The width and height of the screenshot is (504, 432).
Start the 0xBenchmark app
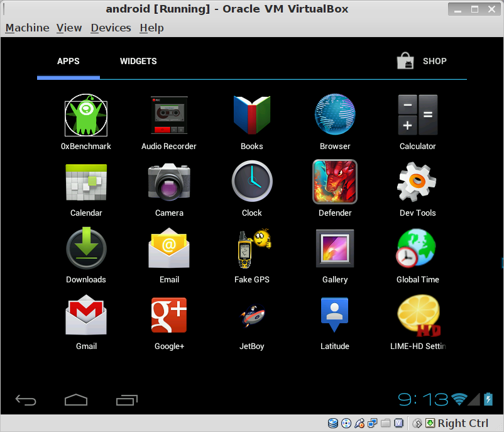point(86,115)
